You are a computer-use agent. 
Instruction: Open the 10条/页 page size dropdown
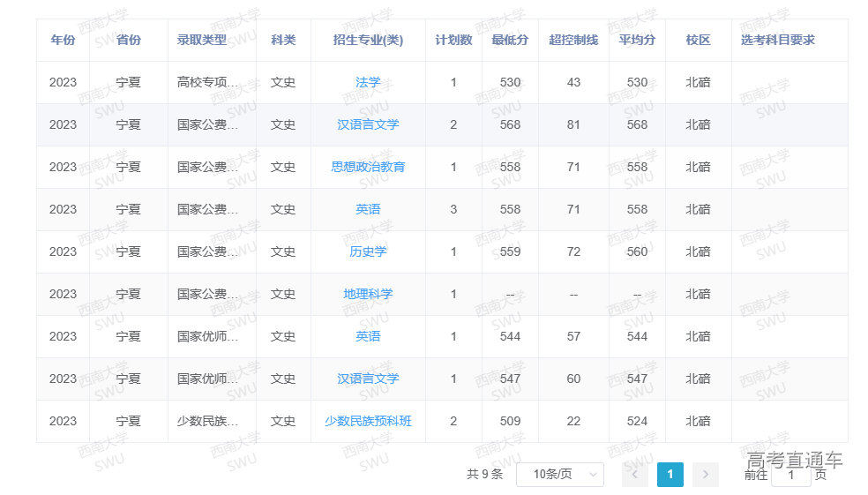[559, 475]
